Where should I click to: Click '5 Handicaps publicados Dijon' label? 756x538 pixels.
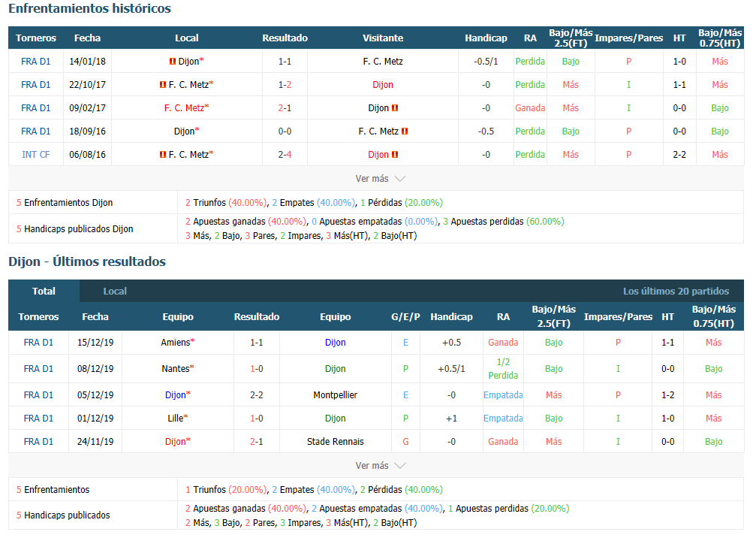75,228
